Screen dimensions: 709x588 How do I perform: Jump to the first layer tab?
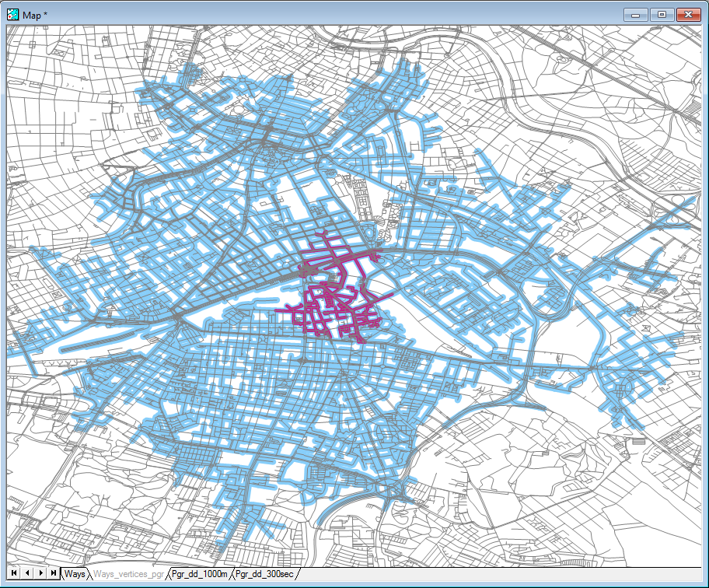pyautogui.click(x=14, y=573)
